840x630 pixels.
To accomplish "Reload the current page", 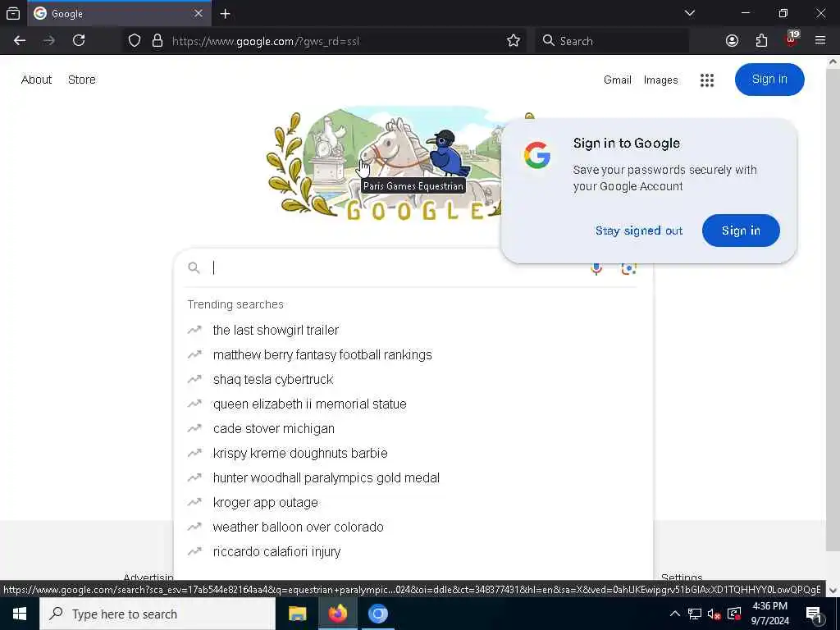I will (79, 41).
